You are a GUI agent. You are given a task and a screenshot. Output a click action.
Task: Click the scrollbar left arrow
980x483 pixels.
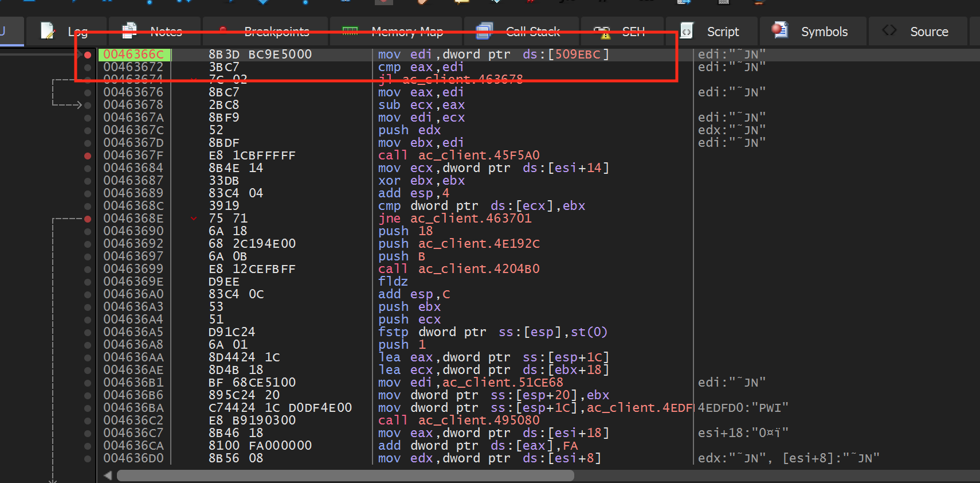pos(108,476)
